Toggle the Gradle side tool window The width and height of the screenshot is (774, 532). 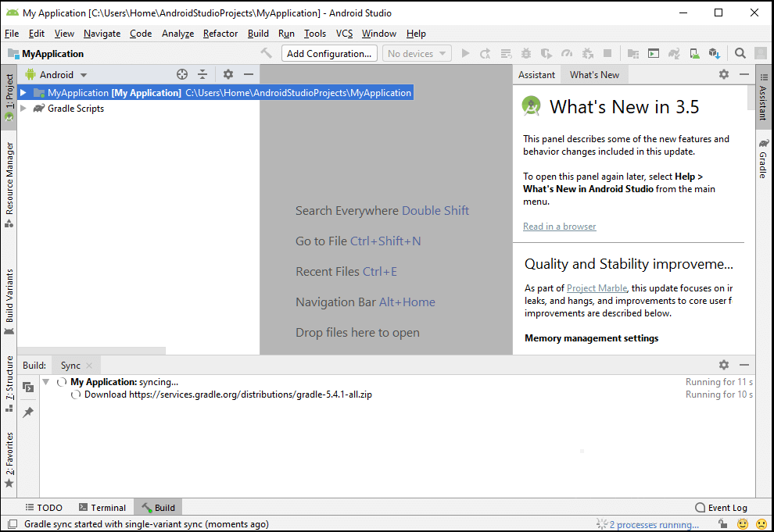coord(763,159)
